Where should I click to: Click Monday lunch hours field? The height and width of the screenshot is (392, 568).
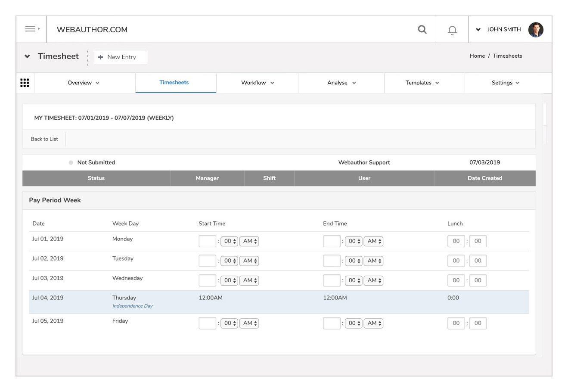tap(456, 241)
